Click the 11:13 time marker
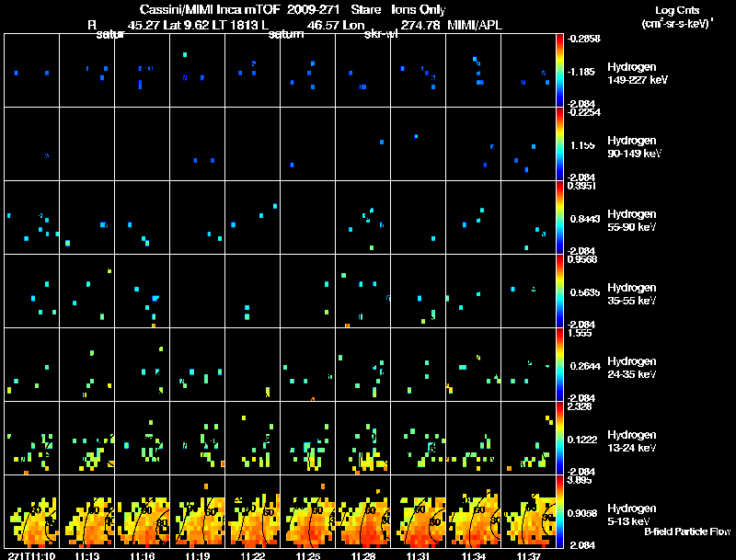 (86, 555)
